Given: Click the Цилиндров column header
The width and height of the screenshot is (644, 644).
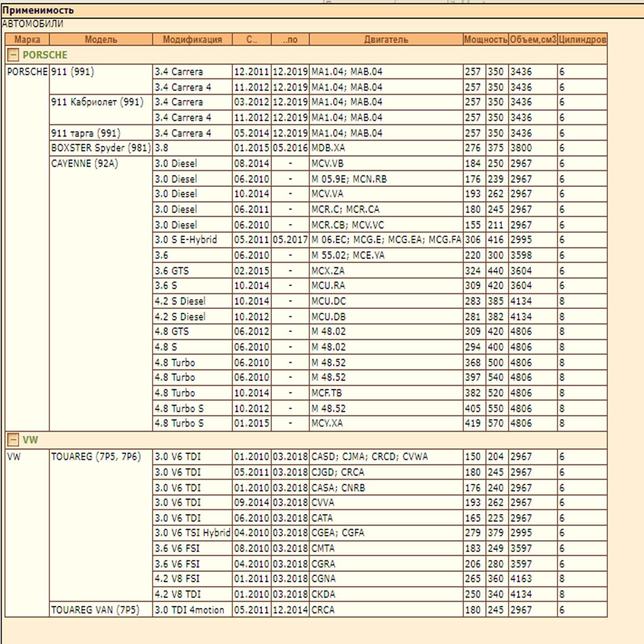Looking at the screenshot, I should [582, 39].
